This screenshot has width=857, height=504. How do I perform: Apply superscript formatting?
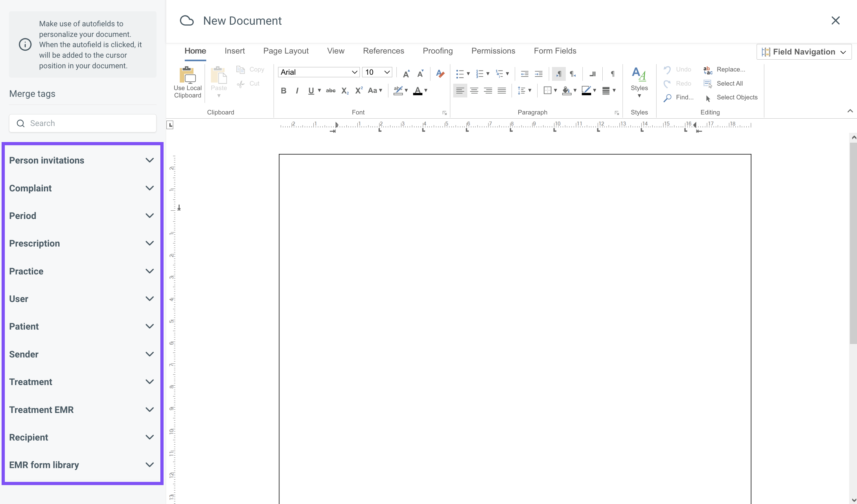pyautogui.click(x=359, y=90)
